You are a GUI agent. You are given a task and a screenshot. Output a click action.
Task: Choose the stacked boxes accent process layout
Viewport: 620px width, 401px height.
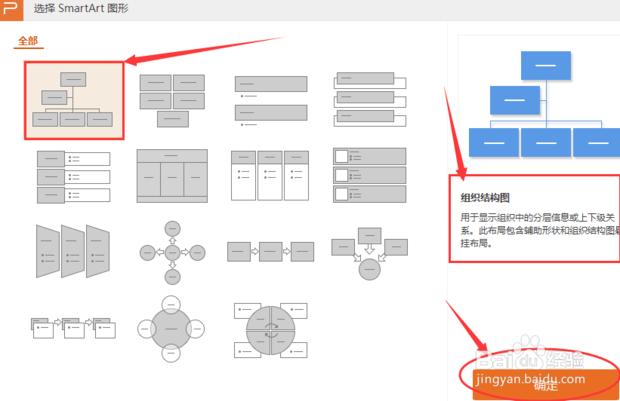click(74, 328)
